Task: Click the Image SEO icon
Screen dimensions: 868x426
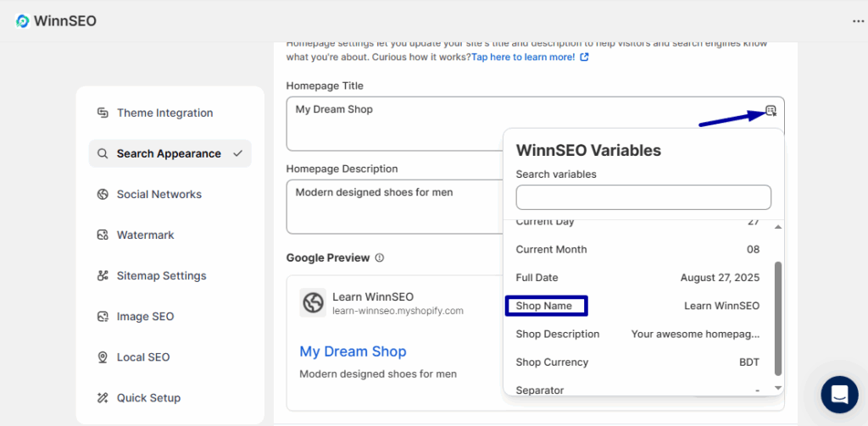Action: click(x=103, y=317)
